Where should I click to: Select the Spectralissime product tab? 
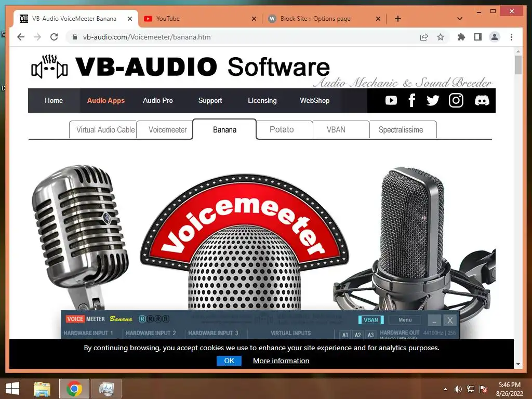tap(403, 129)
